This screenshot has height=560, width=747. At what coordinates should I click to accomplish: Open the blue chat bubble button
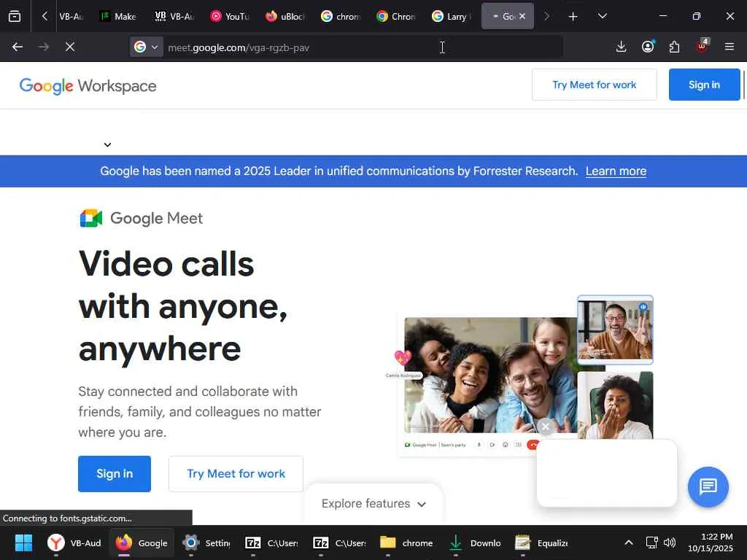(708, 486)
